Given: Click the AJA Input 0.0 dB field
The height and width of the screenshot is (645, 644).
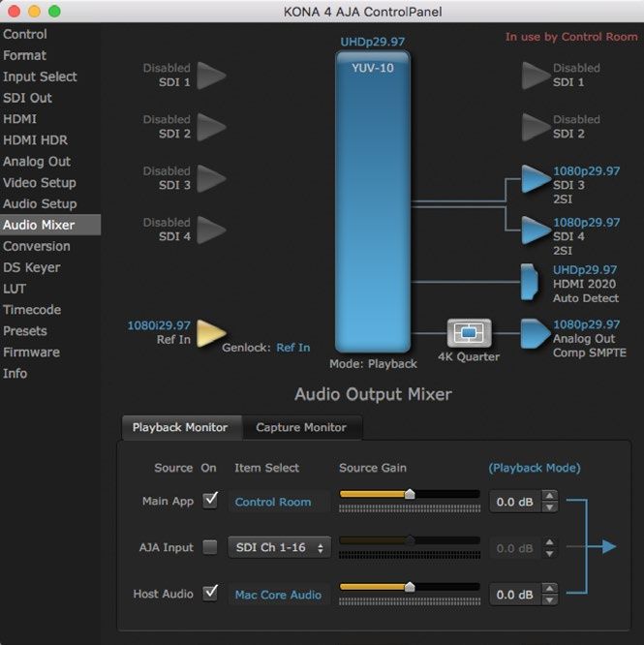Looking at the screenshot, I should pos(515,548).
